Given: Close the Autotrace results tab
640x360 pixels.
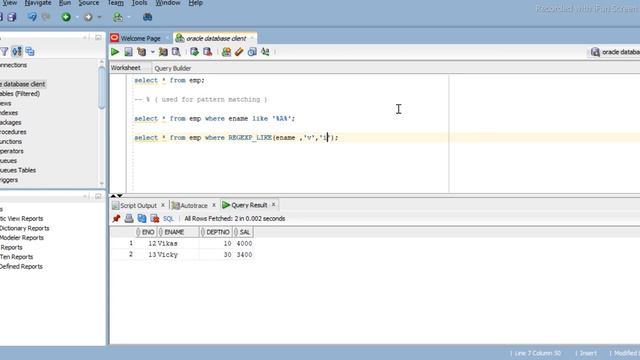Looking at the screenshot, I should (x=213, y=205).
